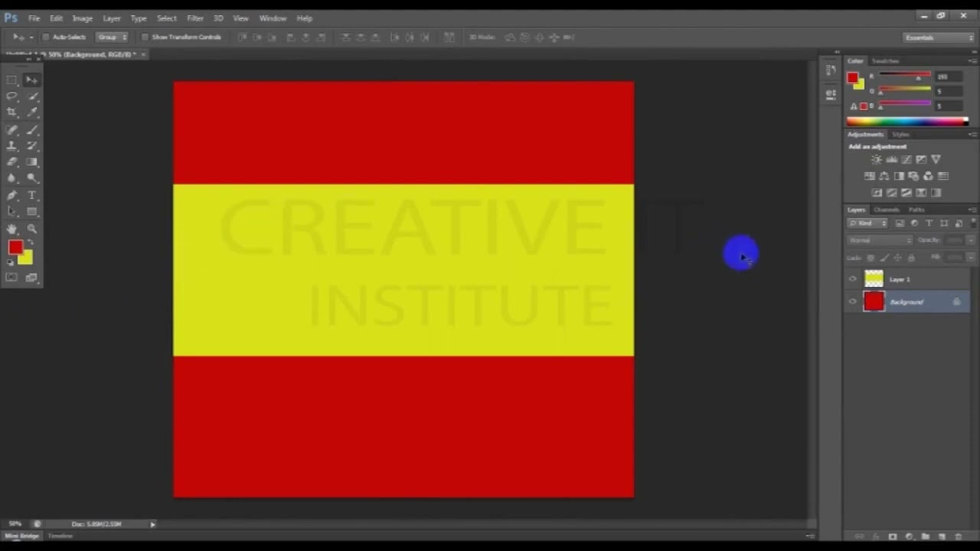Image resolution: width=980 pixels, height=551 pixels.
Task: Select the Brush tool
Action: [31, 129]
